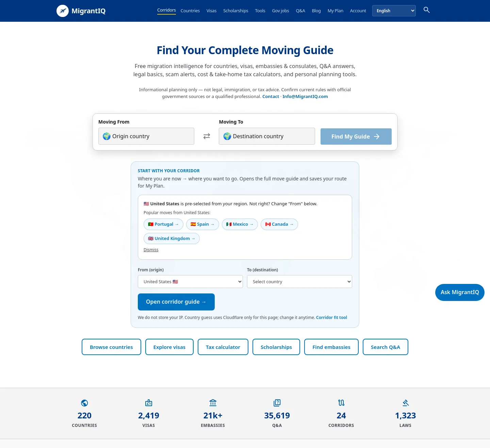Focus the Origin country input field
Viewport: 490px width, 448px height.
point(146,136)
